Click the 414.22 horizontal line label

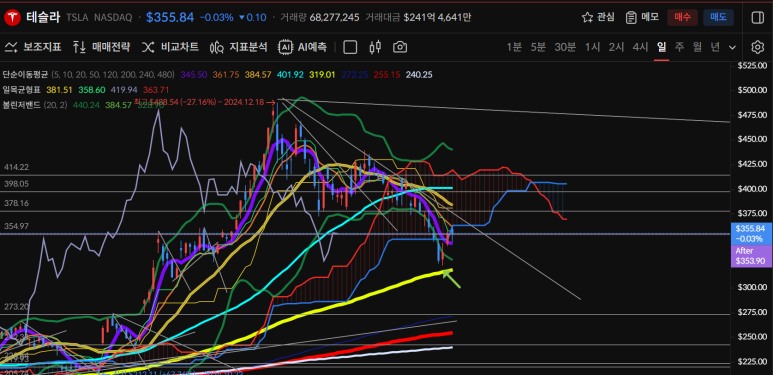16,168
